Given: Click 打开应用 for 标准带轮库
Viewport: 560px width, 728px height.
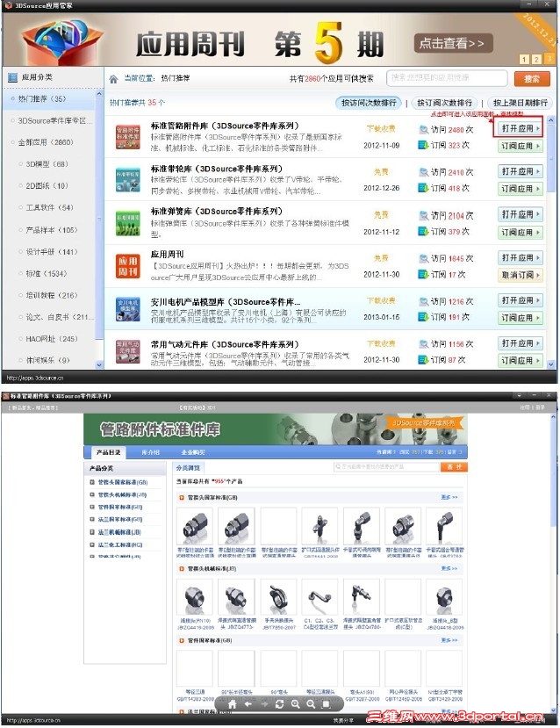Looking at the screenshot, I should [x=521, y=171].
